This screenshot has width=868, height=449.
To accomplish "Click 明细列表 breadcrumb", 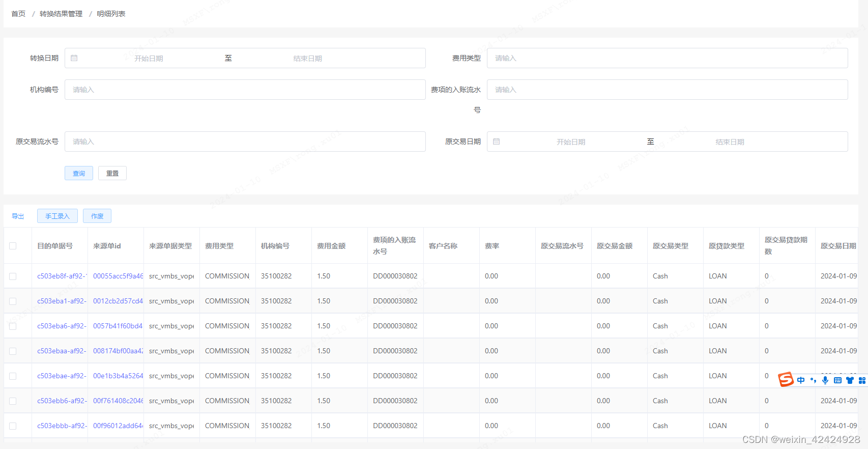I will [111, 14].
